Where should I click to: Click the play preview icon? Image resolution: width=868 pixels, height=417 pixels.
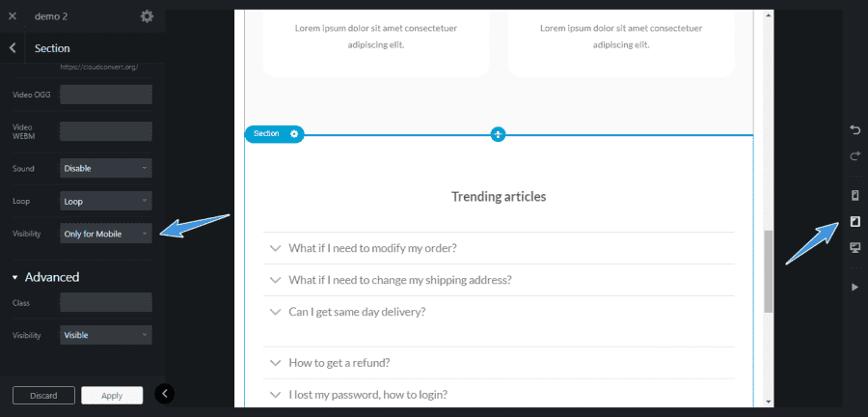point(854,287)
